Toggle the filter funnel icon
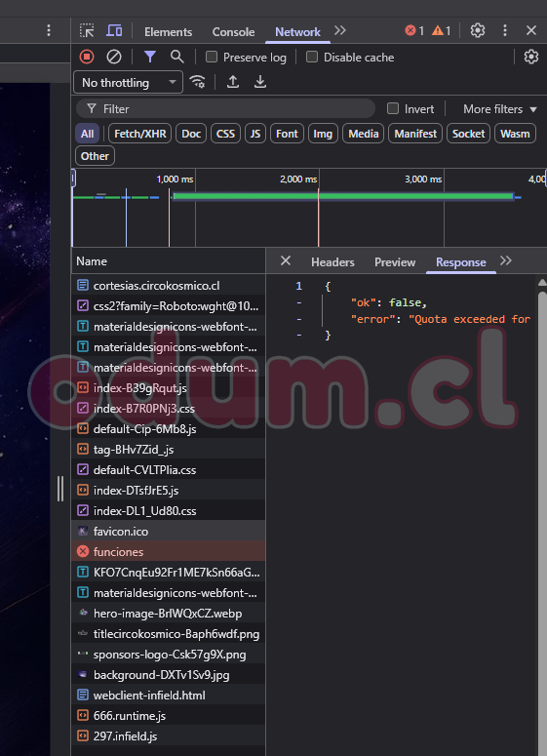The height and width of the screenshot is (756, 547). point(150,57)
